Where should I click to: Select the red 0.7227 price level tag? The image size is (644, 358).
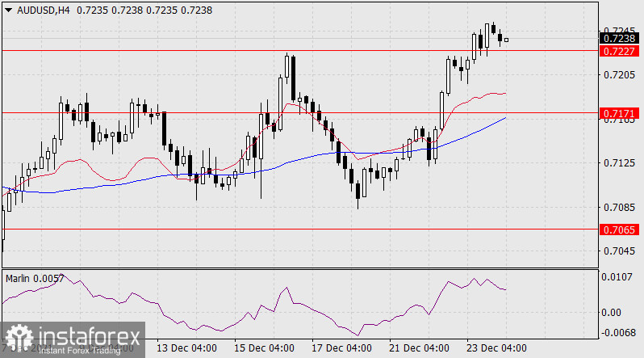pos(621,51)
